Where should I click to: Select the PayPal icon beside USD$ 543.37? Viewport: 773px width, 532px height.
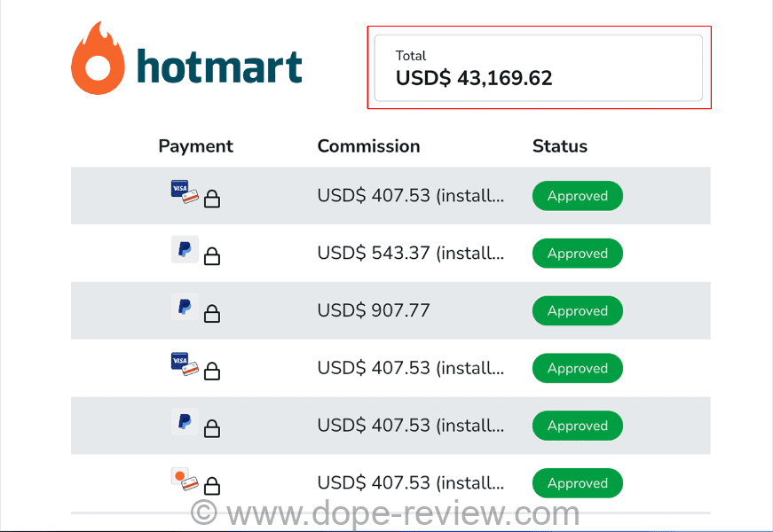[185, 250]
